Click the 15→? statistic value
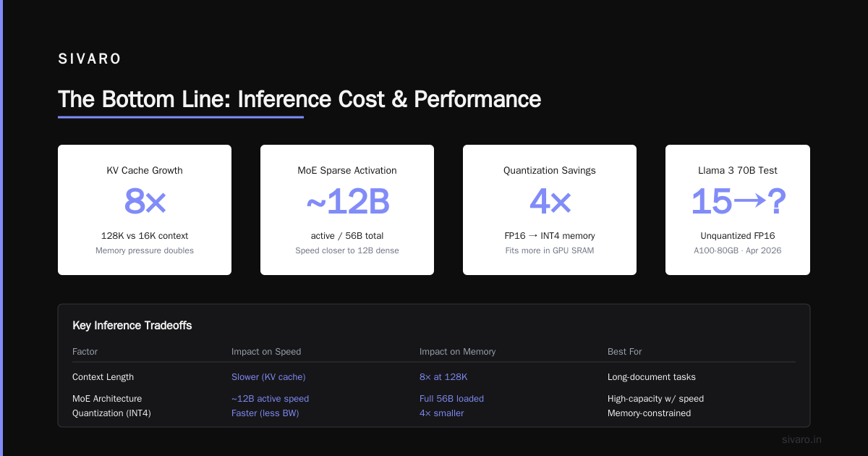The image size is (868, 456). tap(738, 201)
